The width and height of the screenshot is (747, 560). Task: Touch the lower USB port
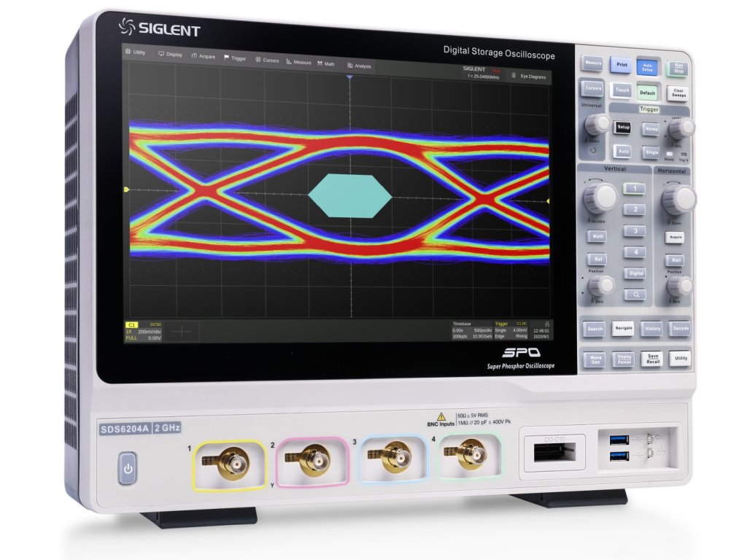[x=619, y=456]
